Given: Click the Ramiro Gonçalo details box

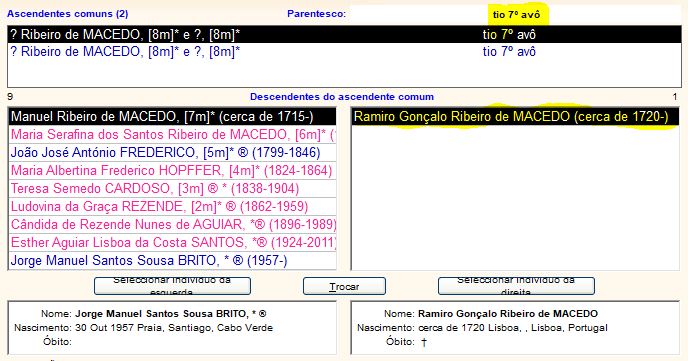Looking at the screenshot, I should 515,328.
